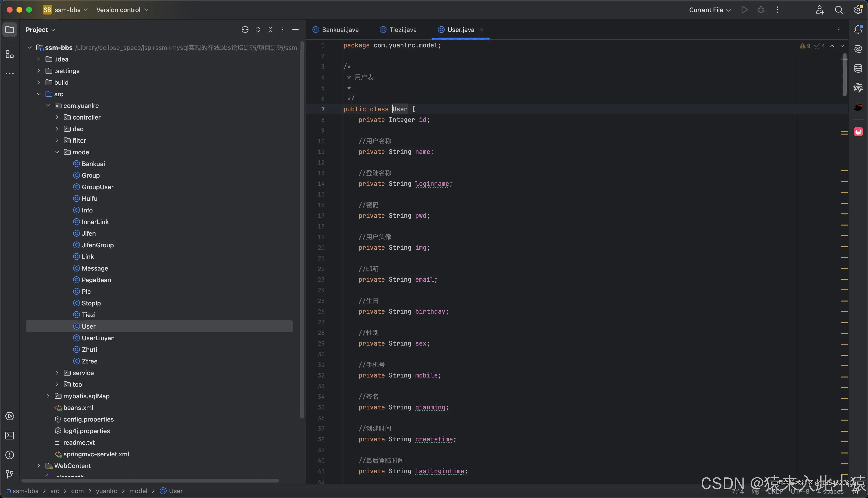Toggle the Project tool window folder button
Viewport: 868px width, 498px height.
pyautogui.click(x=10, y=30)
